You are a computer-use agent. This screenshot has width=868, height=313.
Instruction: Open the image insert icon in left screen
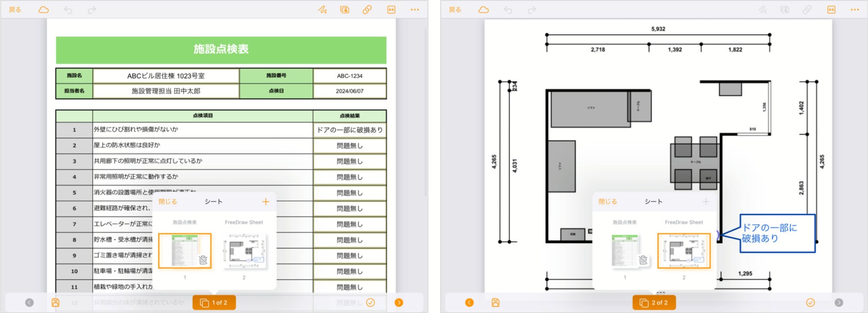click(x=345, y=10)
